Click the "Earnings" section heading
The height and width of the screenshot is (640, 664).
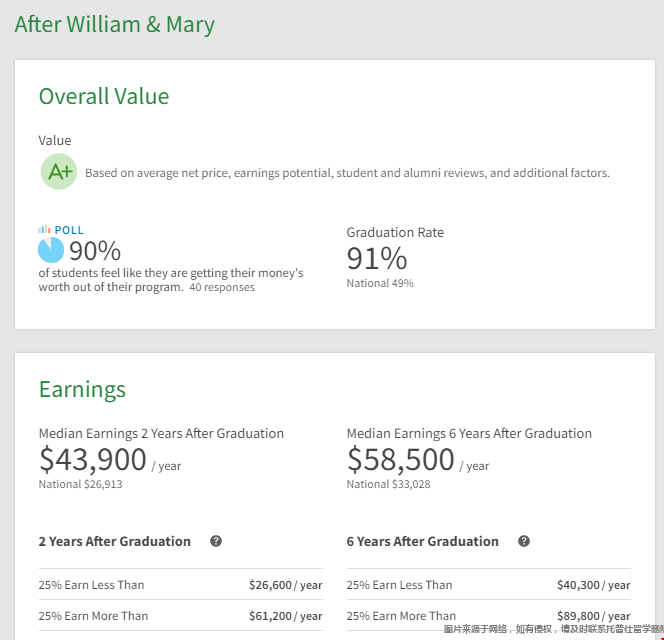coord(82,389)
